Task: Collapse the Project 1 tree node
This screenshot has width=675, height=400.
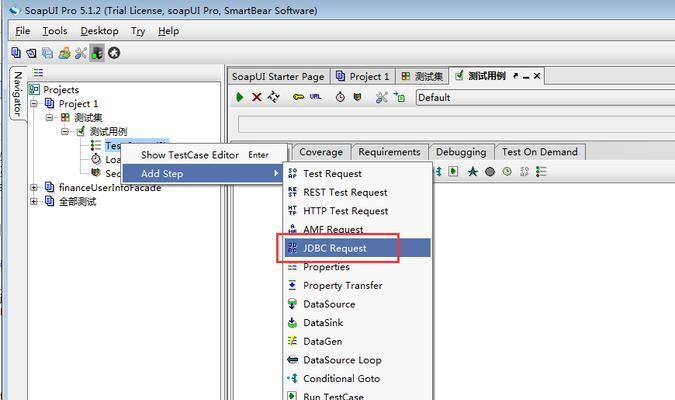Action: (34, 104)
